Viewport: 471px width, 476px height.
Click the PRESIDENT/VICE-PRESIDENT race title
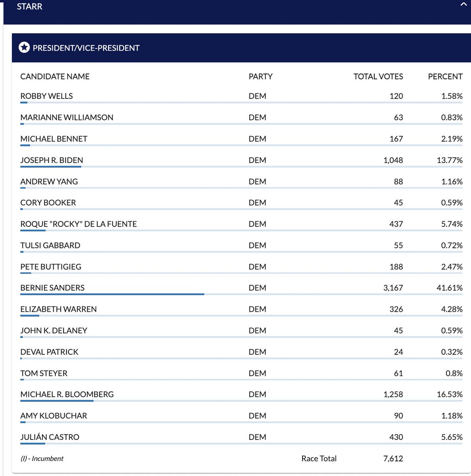[86, 48]
